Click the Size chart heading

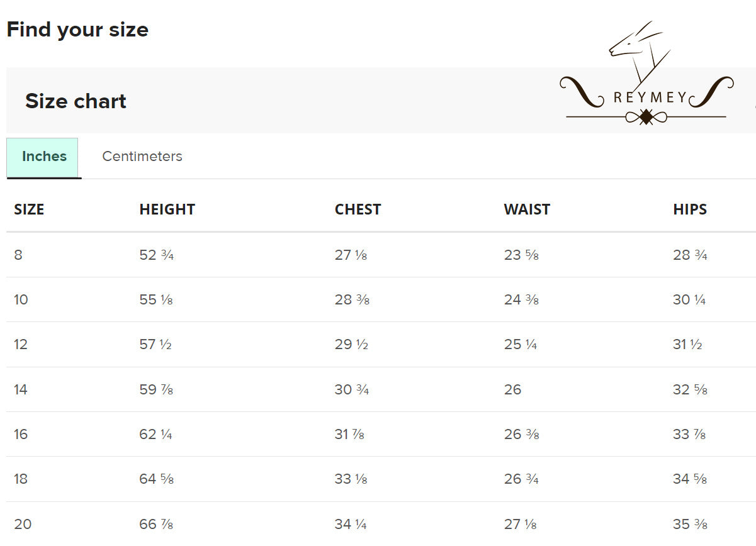pos(76,101)
